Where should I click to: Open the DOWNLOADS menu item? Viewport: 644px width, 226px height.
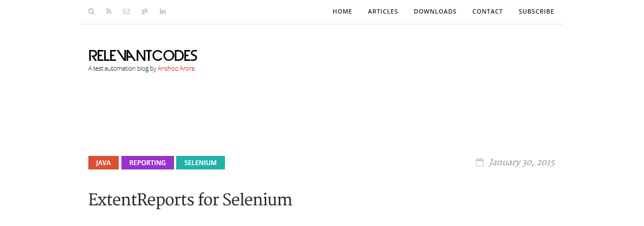(x=435, y=11)
